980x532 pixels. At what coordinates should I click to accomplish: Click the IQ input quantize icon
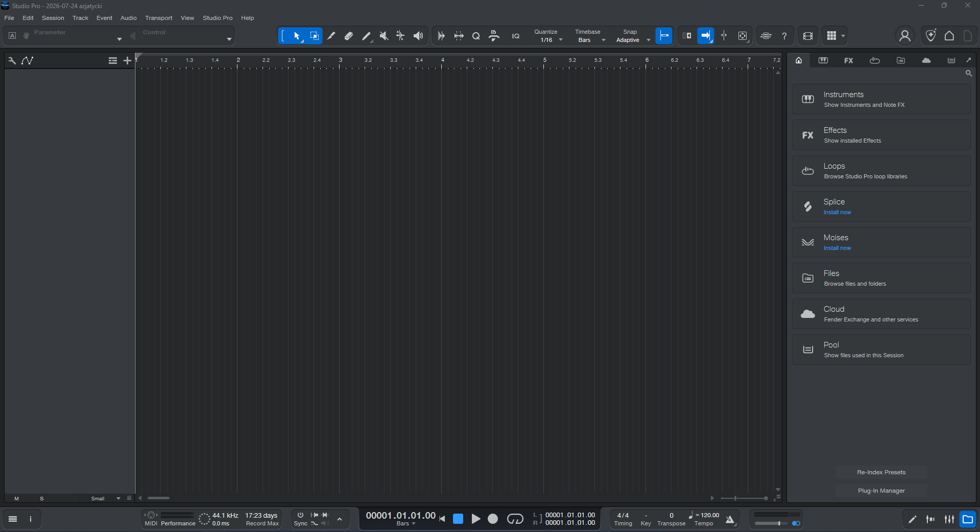click(516, 36)
